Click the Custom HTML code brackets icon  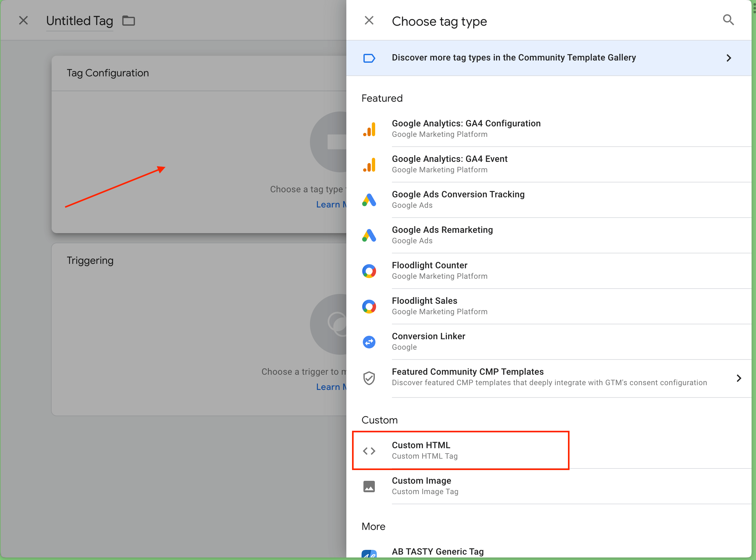[x=369, y=451]
